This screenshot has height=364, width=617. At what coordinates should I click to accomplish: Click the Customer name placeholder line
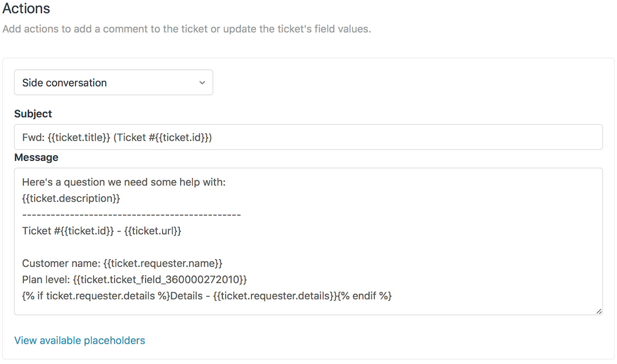pos(122,263)
